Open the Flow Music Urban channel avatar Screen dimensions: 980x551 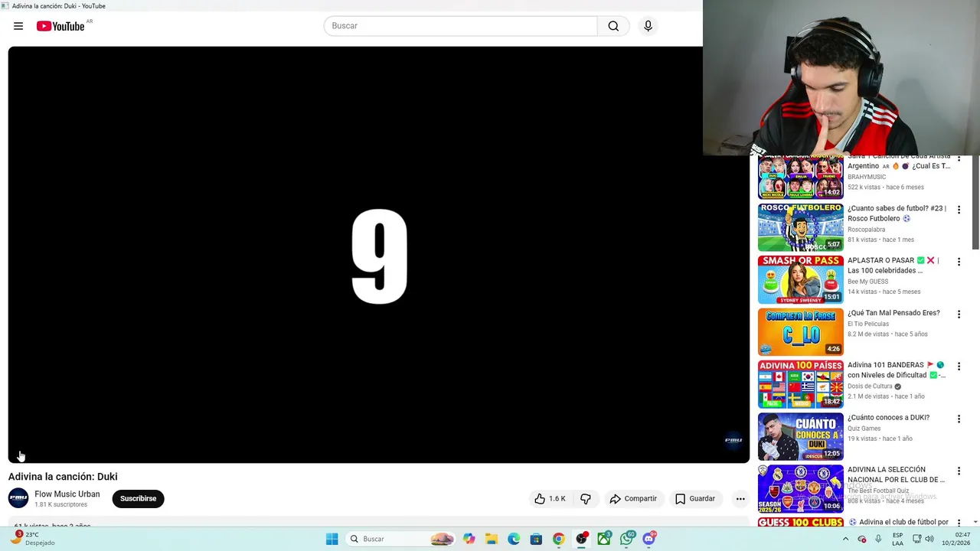click(x=18, y=498)
